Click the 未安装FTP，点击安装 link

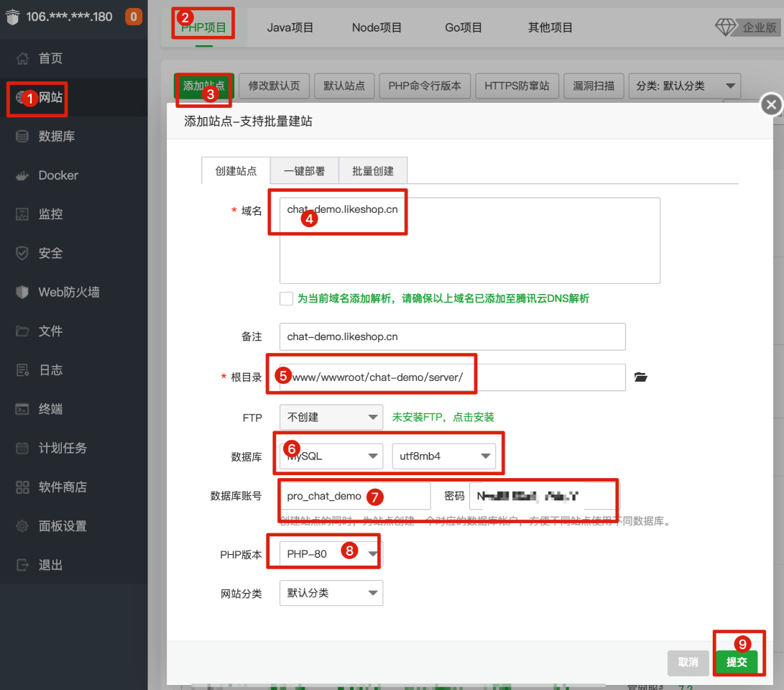click(443, 417)
